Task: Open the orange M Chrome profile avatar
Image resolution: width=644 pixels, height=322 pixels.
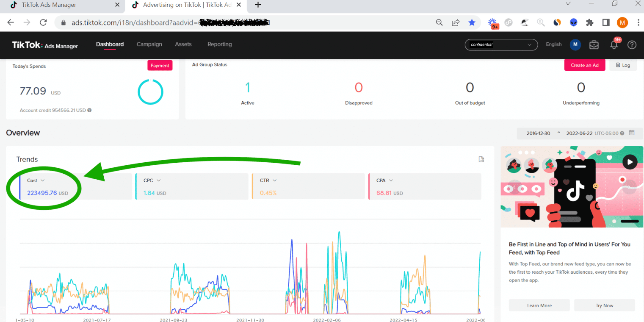Action: [622, 22]
